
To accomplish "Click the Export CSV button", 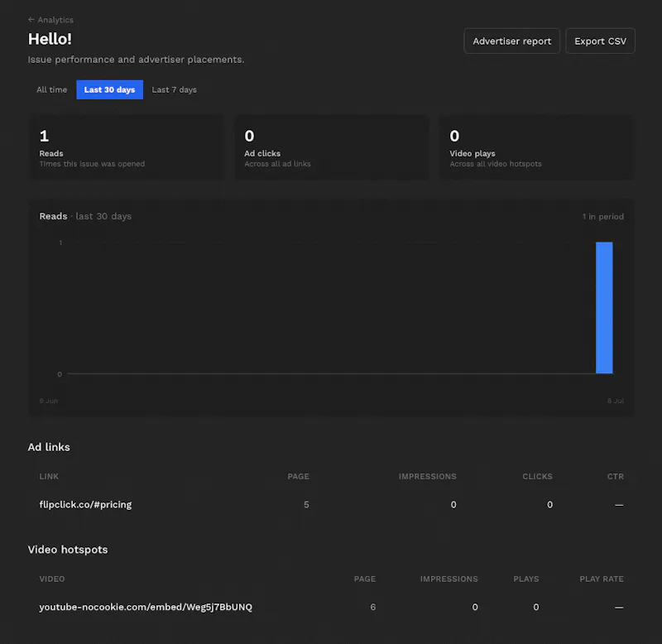I will pos(600,41).
